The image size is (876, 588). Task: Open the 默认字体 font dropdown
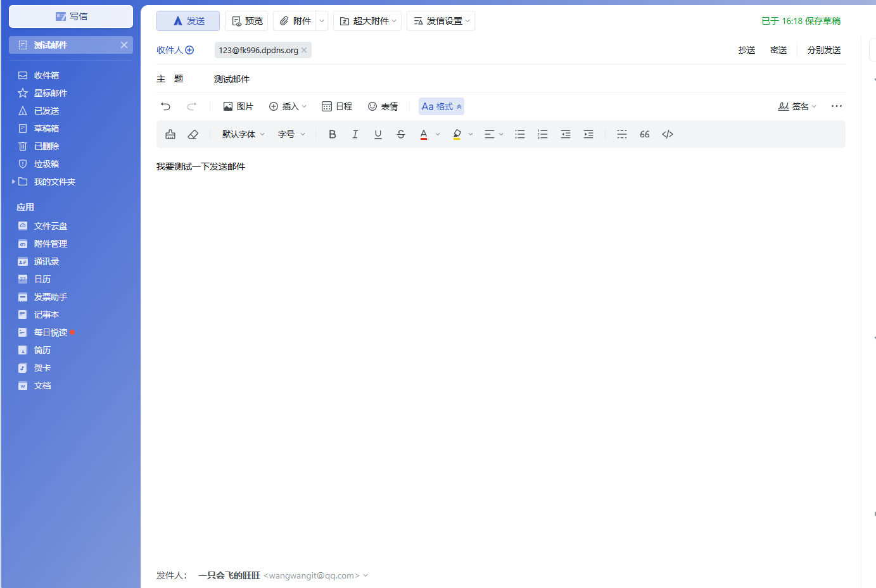pyautogui.click(x=244, y=134)
